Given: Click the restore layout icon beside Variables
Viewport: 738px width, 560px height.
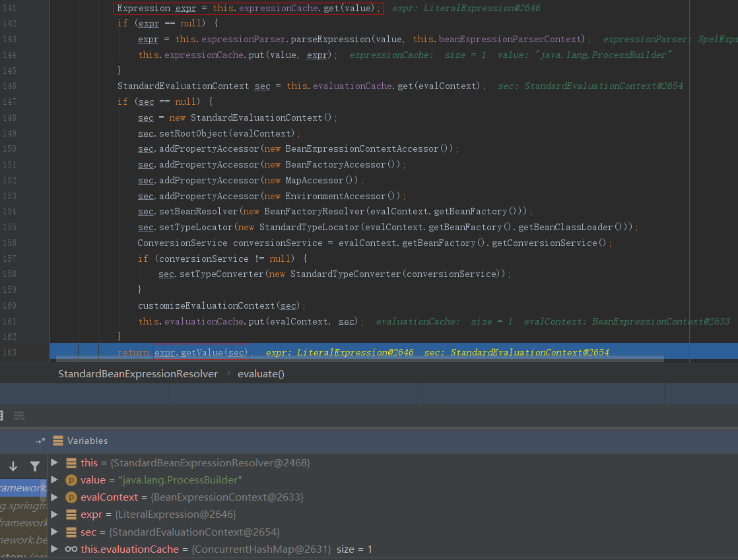Looking at the screenshot, I should (40, 441).
